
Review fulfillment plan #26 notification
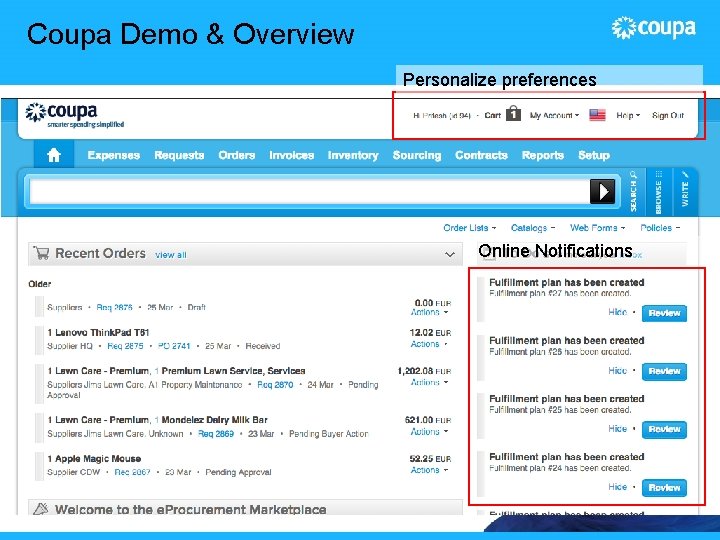pos(664,371)
